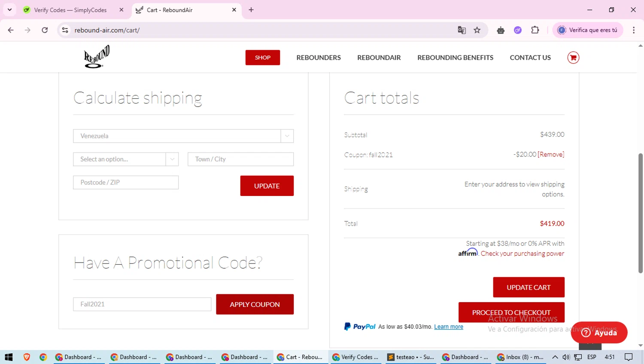Click the UPDATE CART button
This screenshot has width=644, height=364.
pos(529,287)
